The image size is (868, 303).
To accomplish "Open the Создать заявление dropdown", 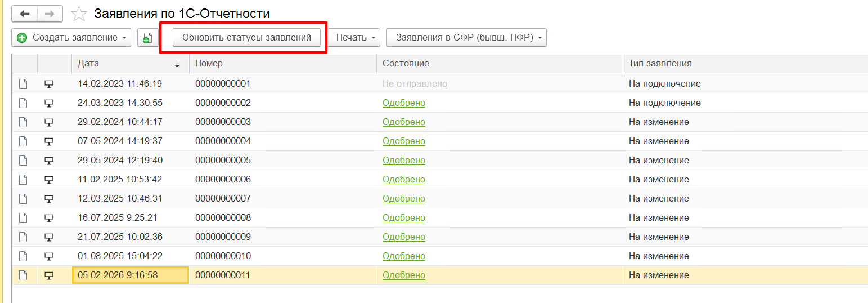I will coord(71,38).
